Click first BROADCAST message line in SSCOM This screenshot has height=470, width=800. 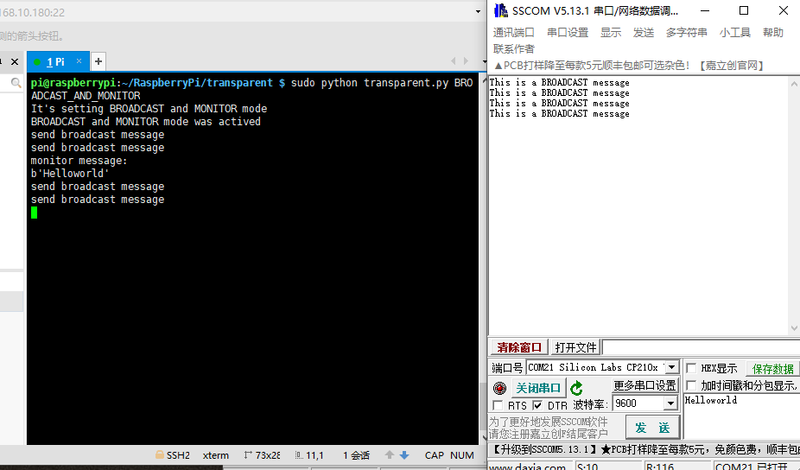(559, 83)
